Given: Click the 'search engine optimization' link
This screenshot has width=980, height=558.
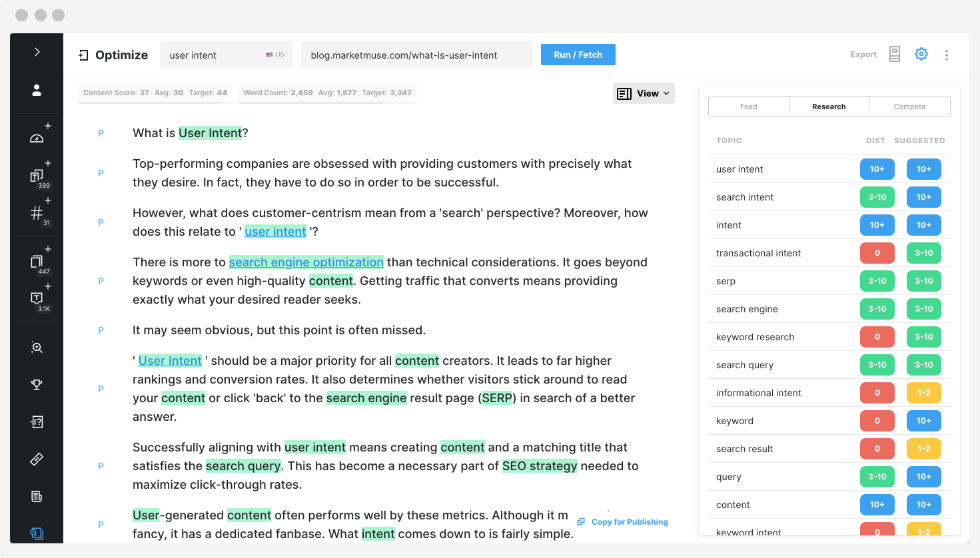Looking at the screenshot, I should (x=306, y=262).
